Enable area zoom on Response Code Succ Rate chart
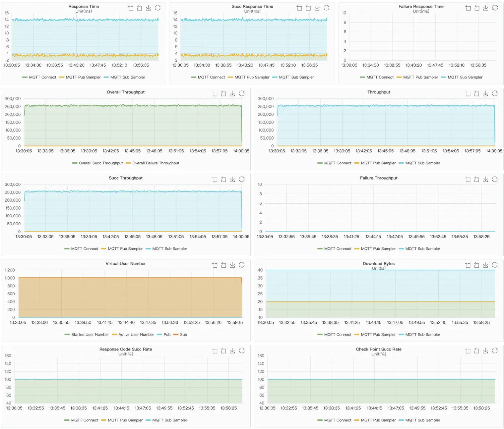 tap(215, 350)
